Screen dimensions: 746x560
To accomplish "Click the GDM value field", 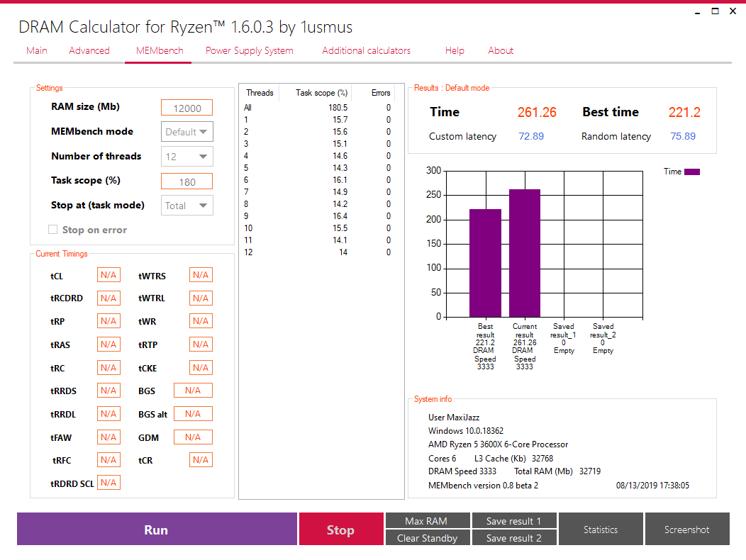I will 193,437.
